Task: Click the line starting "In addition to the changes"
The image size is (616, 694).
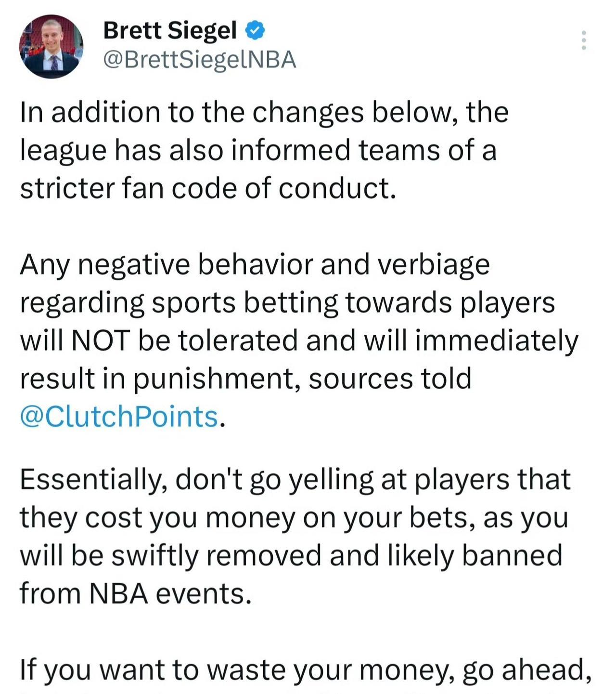Action: pos(264,112)
